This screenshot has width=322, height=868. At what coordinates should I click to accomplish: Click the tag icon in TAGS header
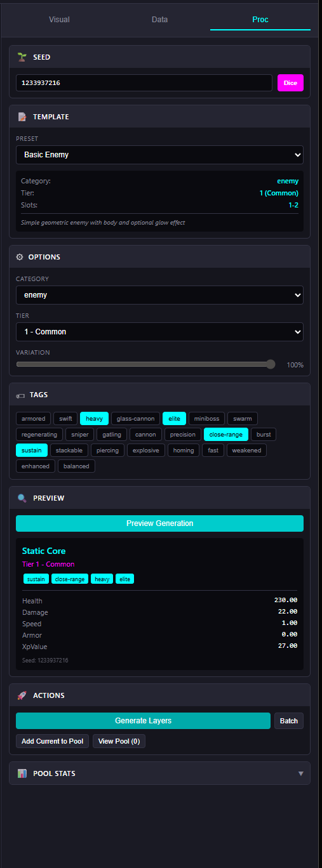point(20,395)
